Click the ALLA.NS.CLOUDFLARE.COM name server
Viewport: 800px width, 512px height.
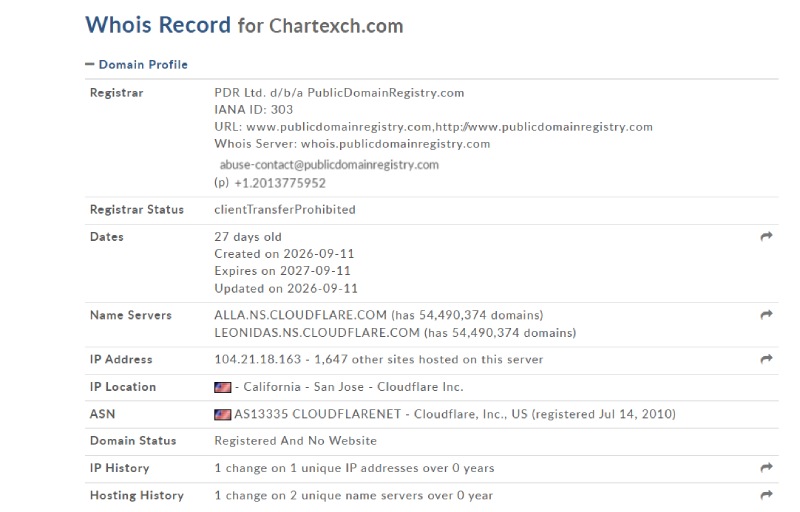point(301,315)
